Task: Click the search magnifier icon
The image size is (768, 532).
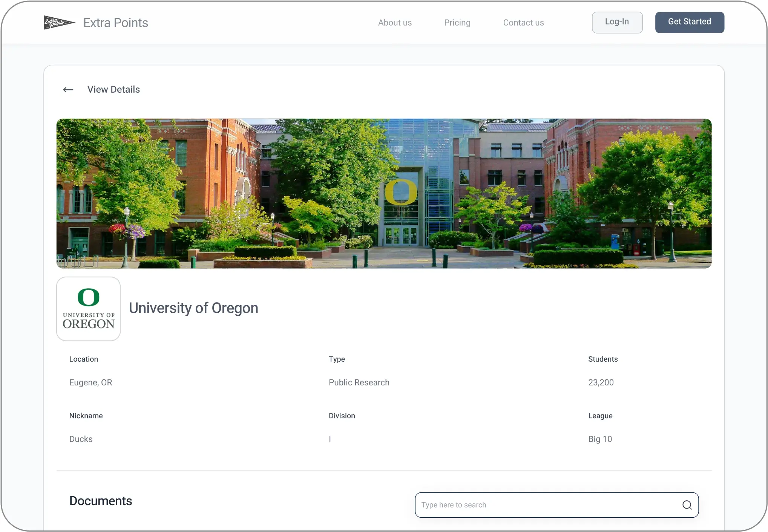Action: 687,505
